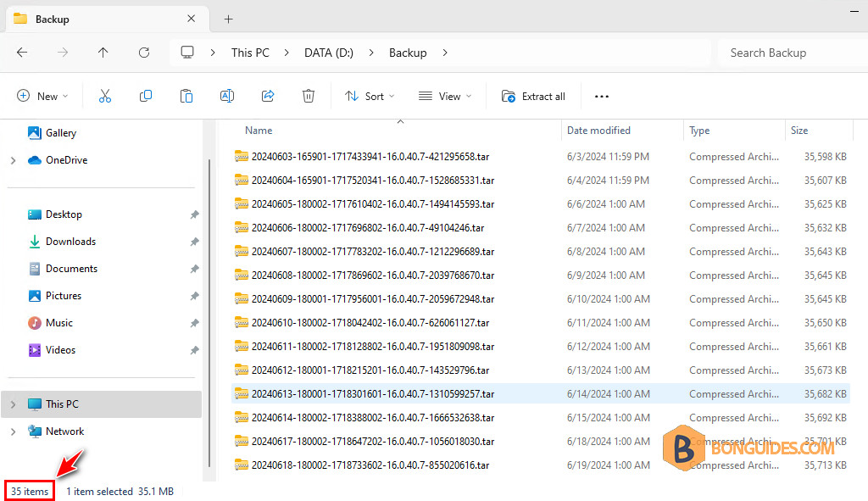Unpin Documents using its pin icon

click(x=194, y=269)
